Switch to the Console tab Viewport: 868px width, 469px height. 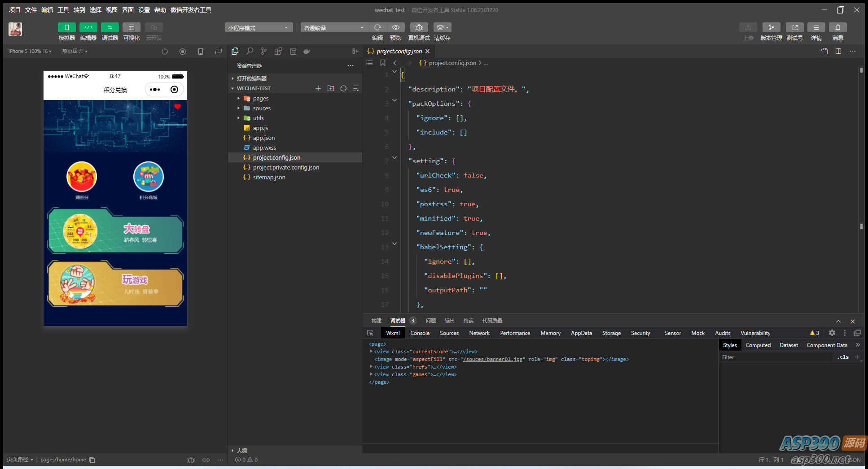click(420, 333)
